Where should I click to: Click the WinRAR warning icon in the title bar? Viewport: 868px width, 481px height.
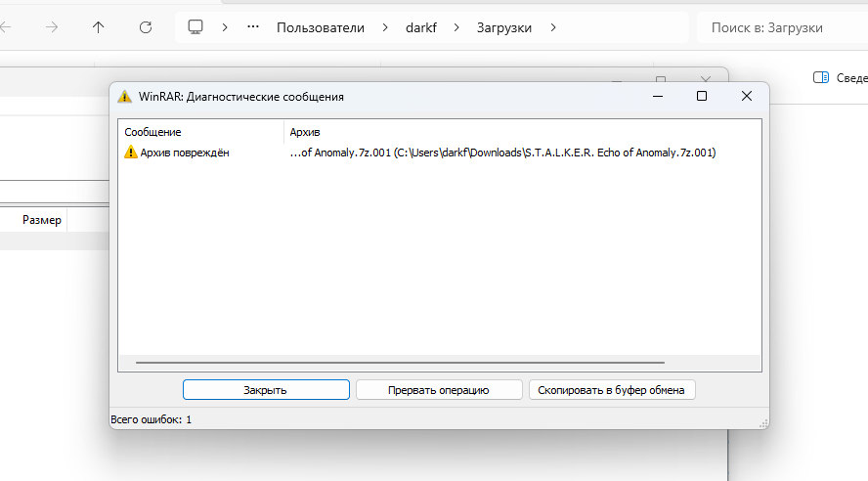(x=125, y=97)
